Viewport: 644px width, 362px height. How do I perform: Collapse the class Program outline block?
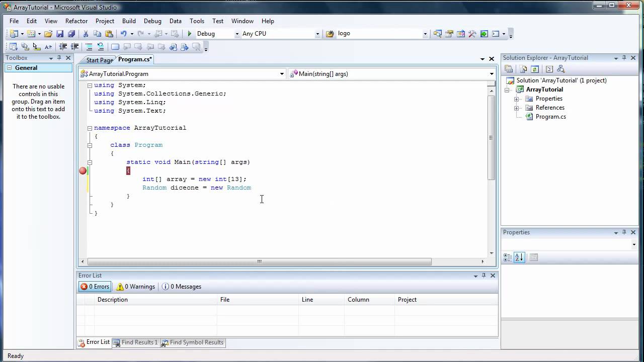click(90, 145)
